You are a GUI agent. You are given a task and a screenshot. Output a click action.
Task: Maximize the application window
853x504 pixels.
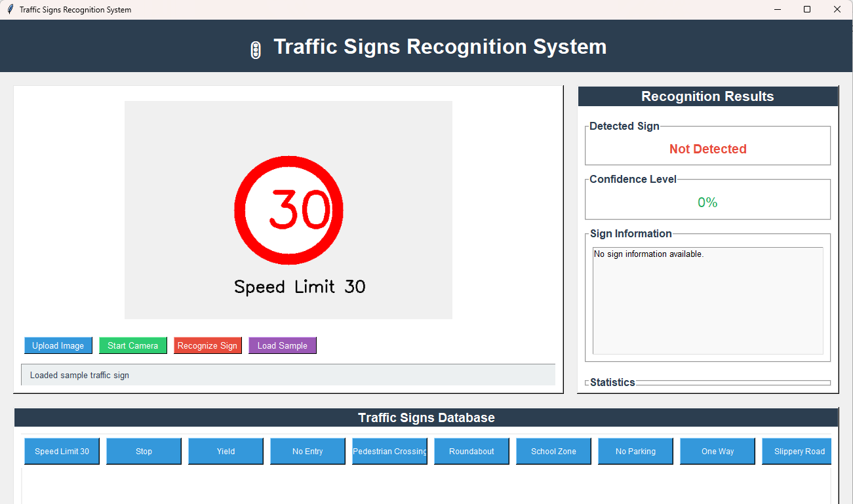coord(807,9)
